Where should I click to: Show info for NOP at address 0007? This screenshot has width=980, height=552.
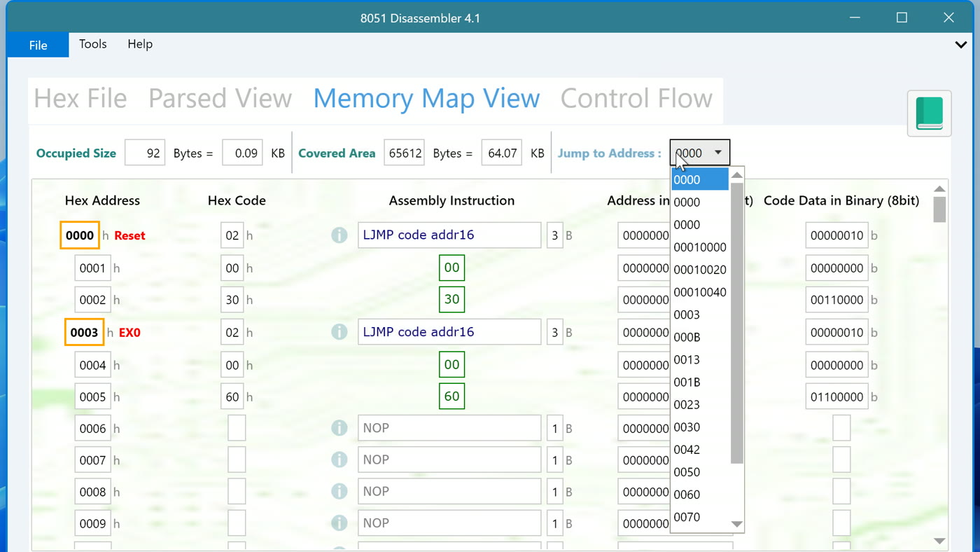339,460
